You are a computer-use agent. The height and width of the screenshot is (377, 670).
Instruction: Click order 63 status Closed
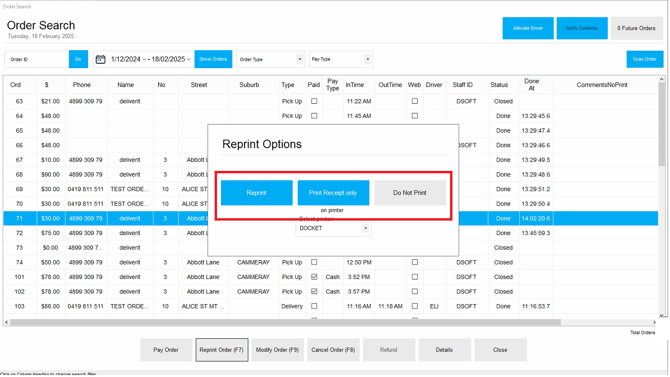[x=503, y=101]
